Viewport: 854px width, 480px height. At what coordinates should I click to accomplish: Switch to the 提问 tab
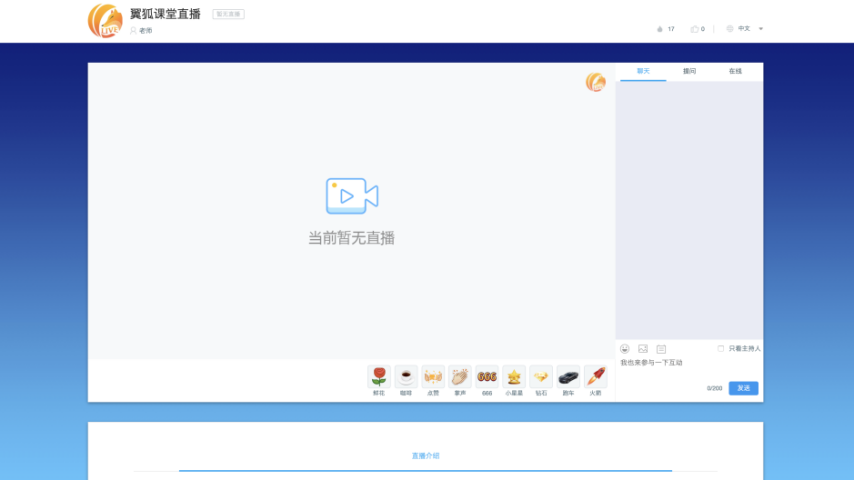point(689,71)
